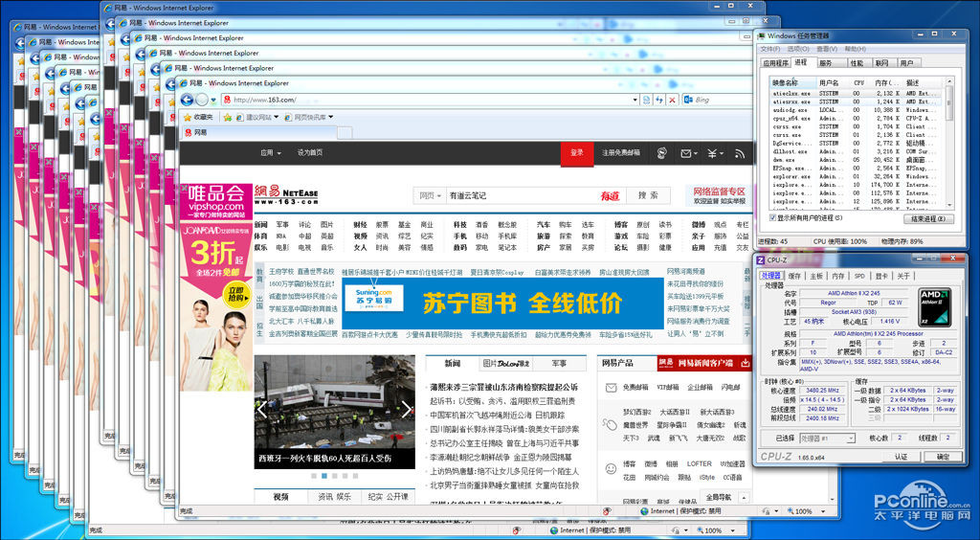Open the 主板 tab in CPU-Z

pyautogui.click(x=816, y=276)
